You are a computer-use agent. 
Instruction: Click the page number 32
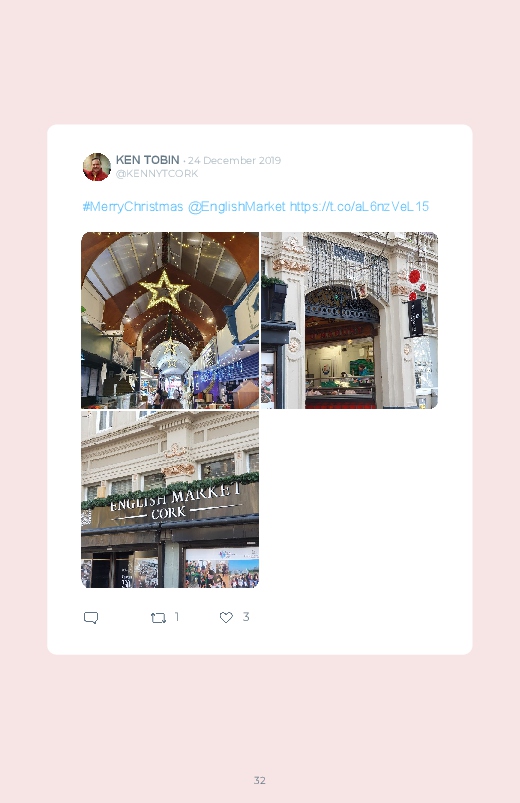[x=260, y=780]
